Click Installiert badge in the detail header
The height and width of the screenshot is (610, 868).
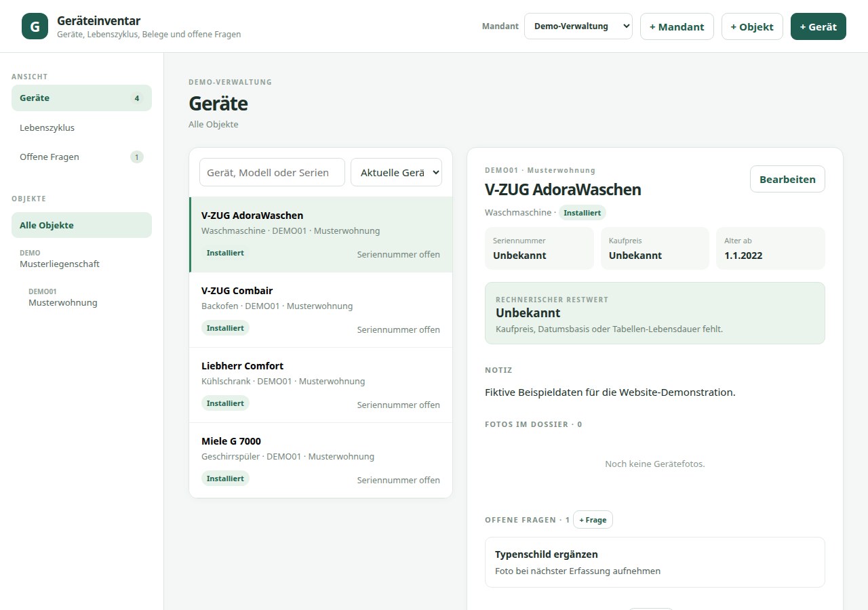(582, 212)
